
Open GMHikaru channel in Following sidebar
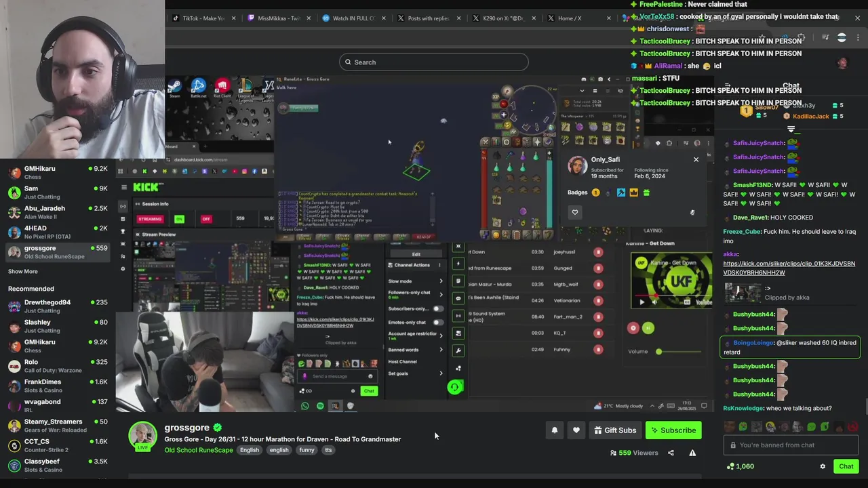[58, 173]
